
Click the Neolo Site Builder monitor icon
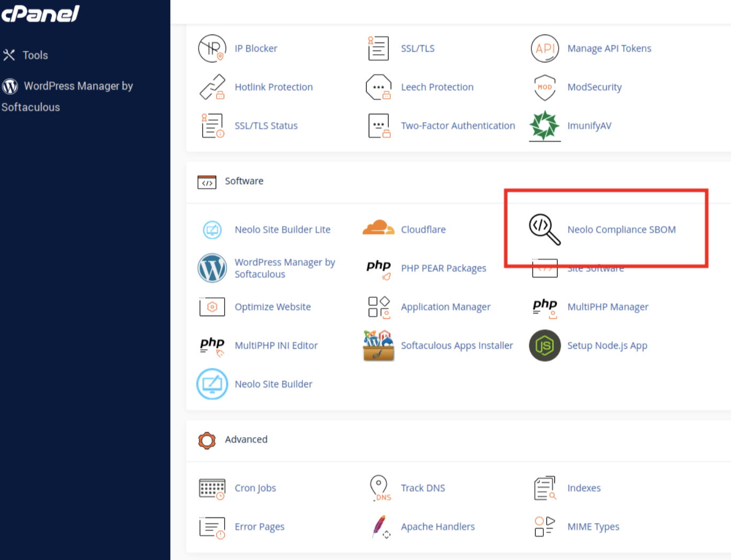pos(212,384)
